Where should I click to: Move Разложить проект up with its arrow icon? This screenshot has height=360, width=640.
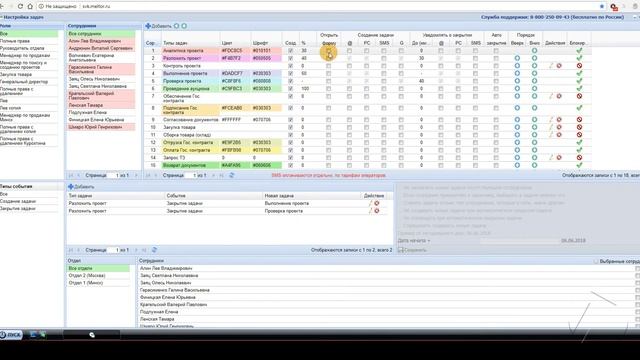[x=517, y=58]
